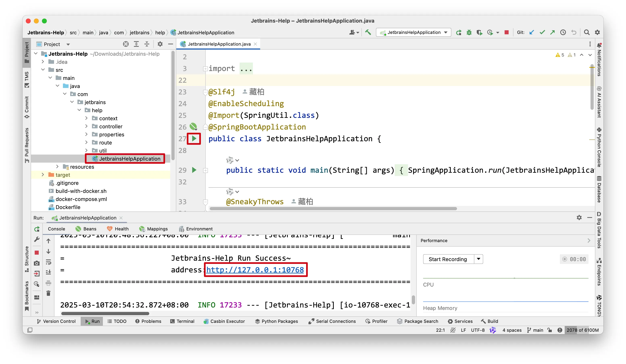The height and width of the screenshot is (364, 626).
Task: Open Search Everywhere magnifier icon
Action: pos(586,32)
